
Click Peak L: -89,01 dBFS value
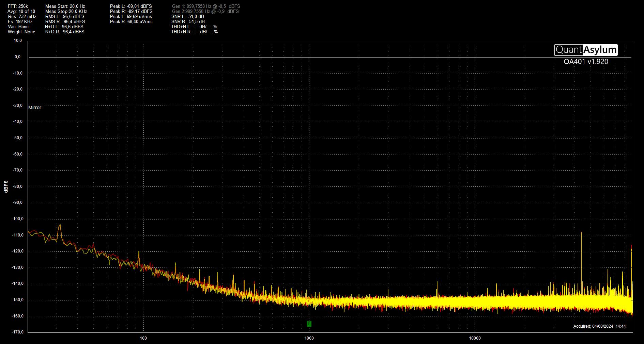pos(131,6)
